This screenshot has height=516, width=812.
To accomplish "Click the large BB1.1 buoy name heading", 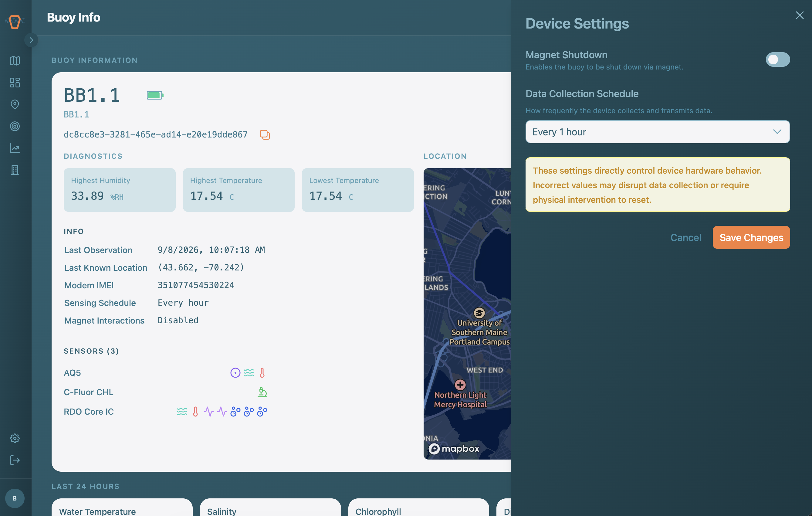I will pos(92,95).
